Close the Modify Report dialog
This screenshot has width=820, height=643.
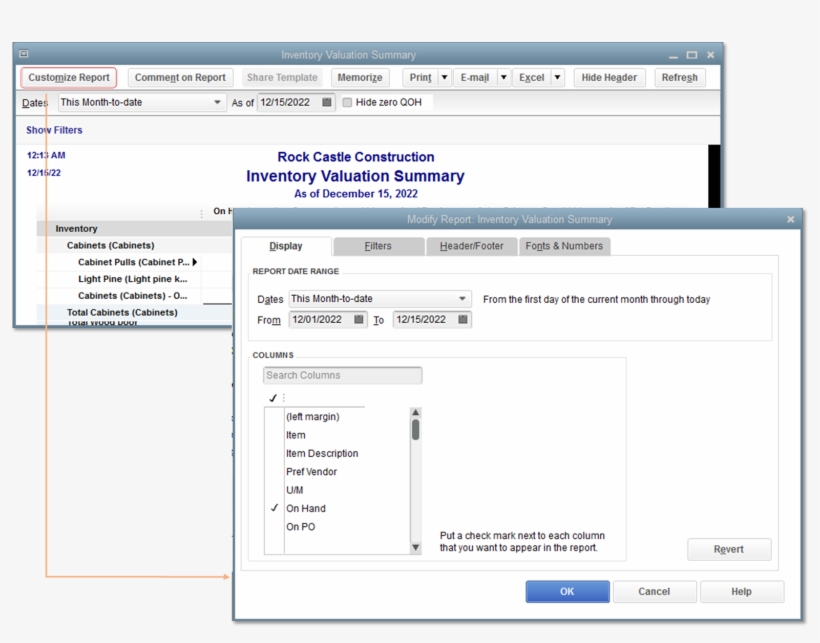(x=790, y=220)
